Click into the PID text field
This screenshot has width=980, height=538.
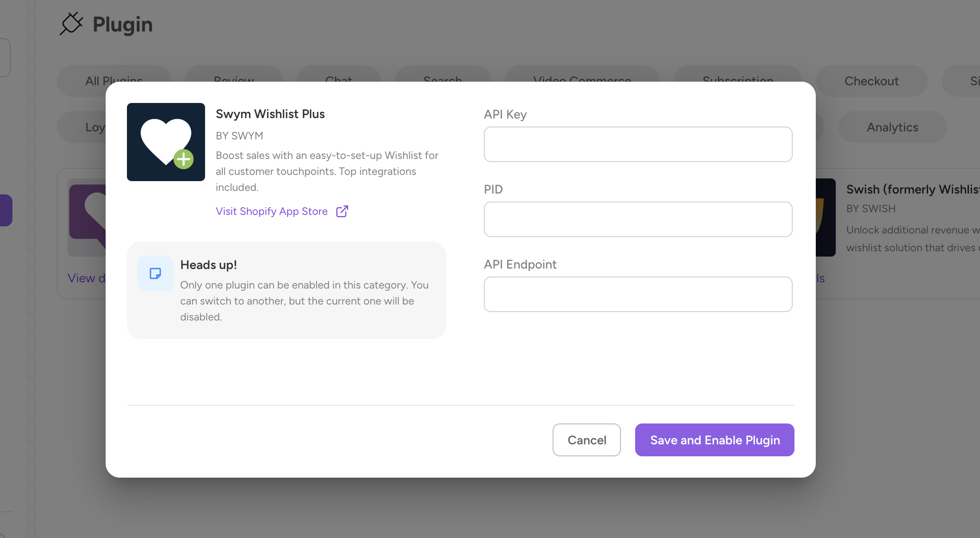(638, 219)
